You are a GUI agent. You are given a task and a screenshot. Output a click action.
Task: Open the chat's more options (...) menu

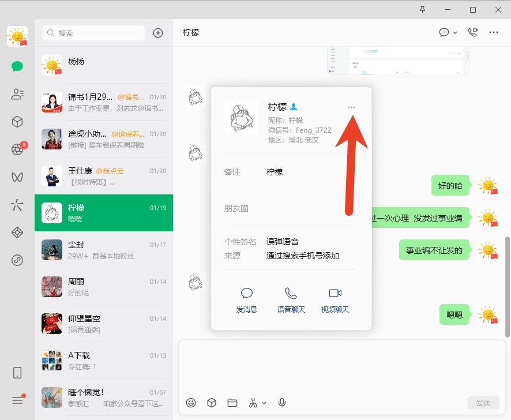point(493,32)
